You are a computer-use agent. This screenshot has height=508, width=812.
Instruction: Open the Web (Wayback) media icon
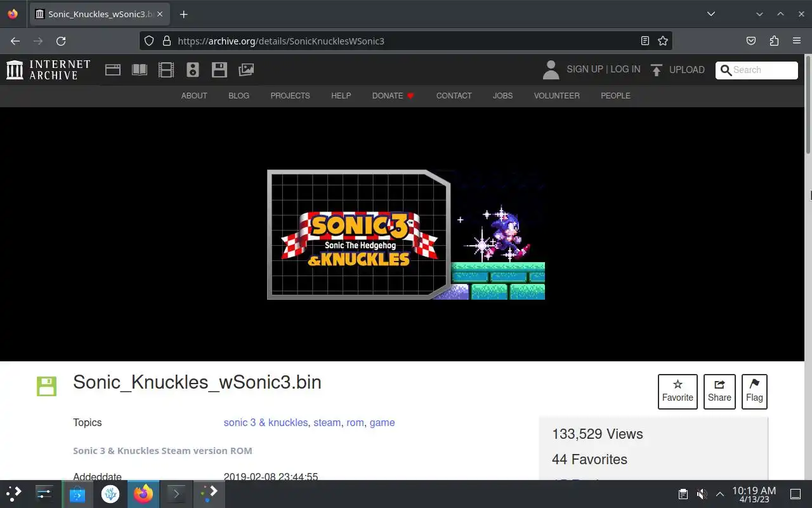coord(113,70)
